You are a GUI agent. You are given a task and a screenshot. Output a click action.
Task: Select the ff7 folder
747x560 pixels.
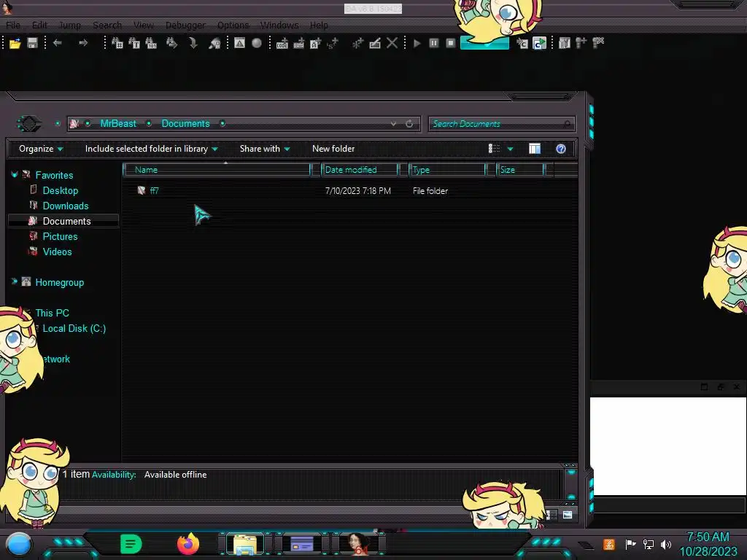click(154, 190)
